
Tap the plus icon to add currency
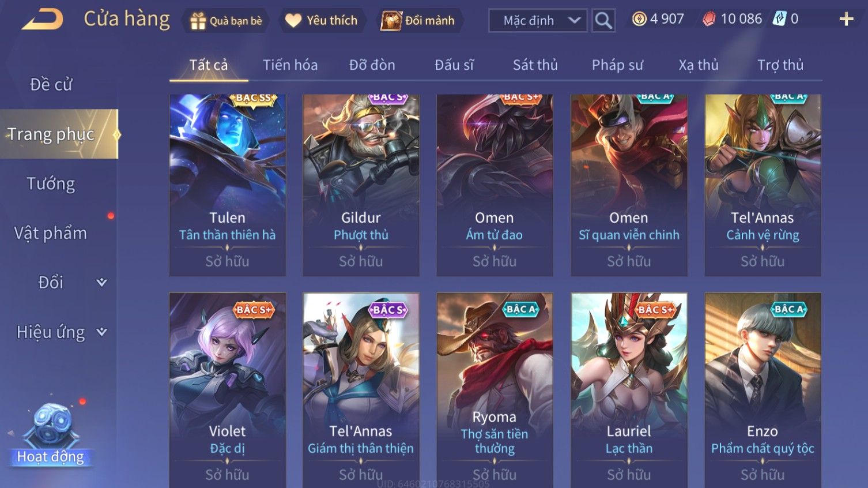(x=846, y=20)
